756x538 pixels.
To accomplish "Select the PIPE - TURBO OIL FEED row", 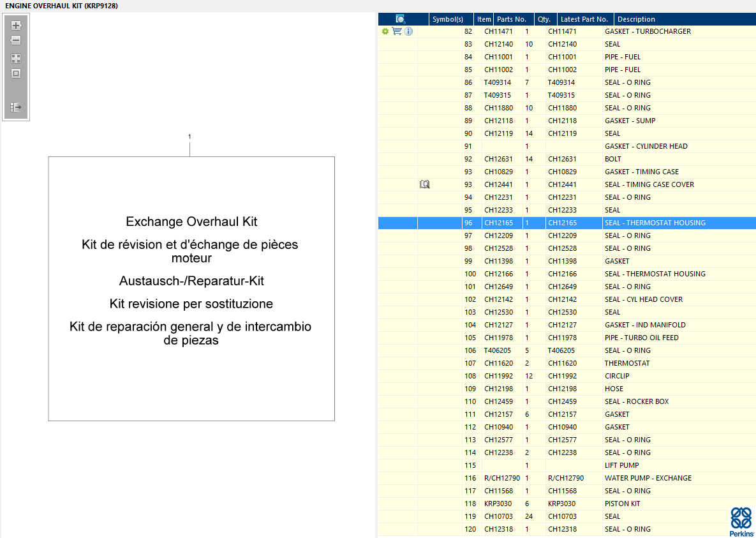I will pyautogui.click(x=567, y=338).
